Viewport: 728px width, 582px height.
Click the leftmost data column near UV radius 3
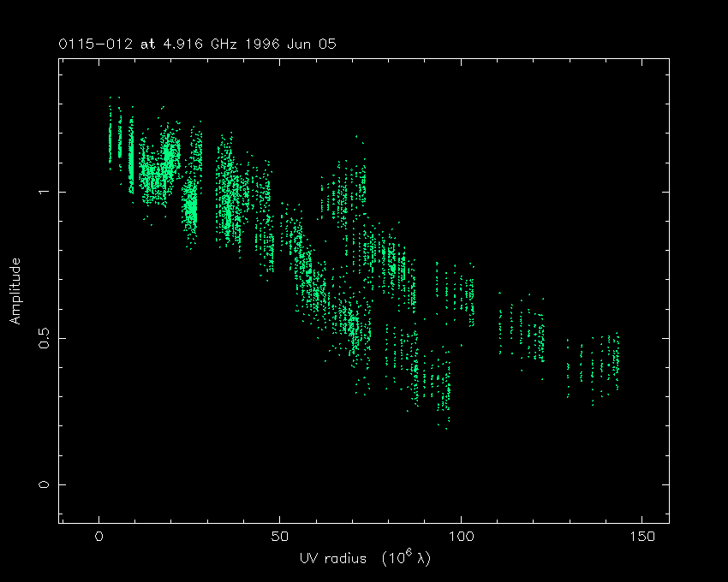tap(110, 135)
